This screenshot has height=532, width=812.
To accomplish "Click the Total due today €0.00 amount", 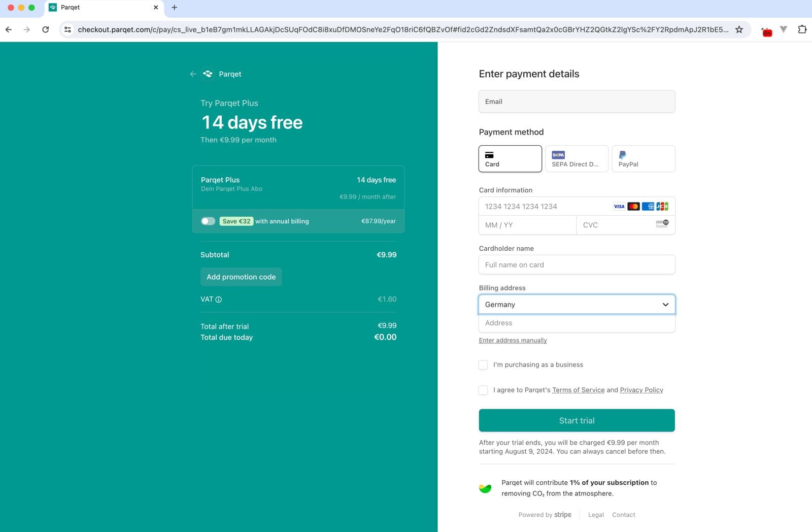I will [385, 337].
